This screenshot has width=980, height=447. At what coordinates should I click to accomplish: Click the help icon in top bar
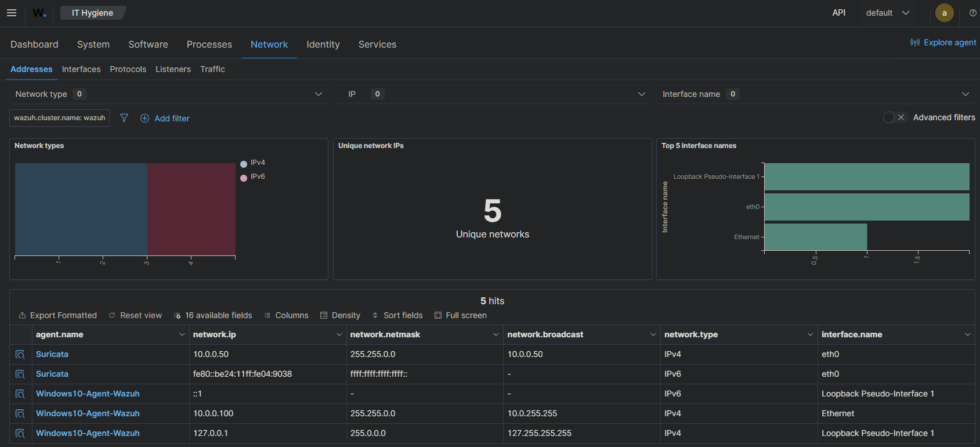[972, 13]
